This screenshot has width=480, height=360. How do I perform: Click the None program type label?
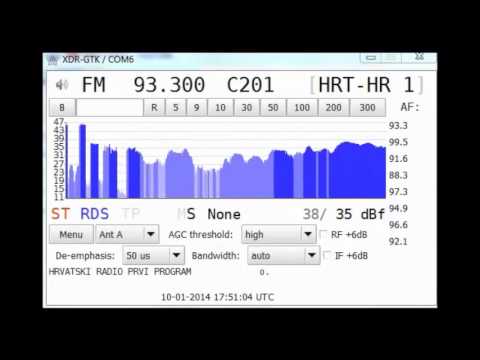(x=224, y=214)
